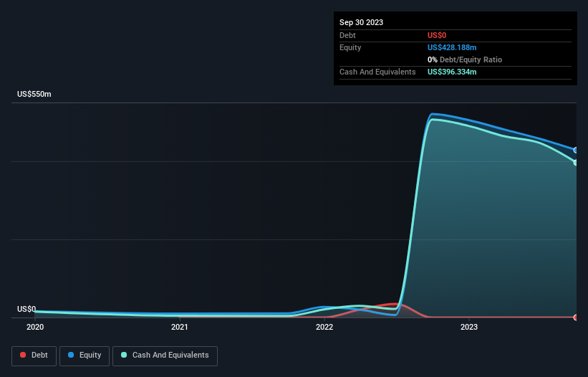Click the 2020 x-axis label

[x=35, y=327]
